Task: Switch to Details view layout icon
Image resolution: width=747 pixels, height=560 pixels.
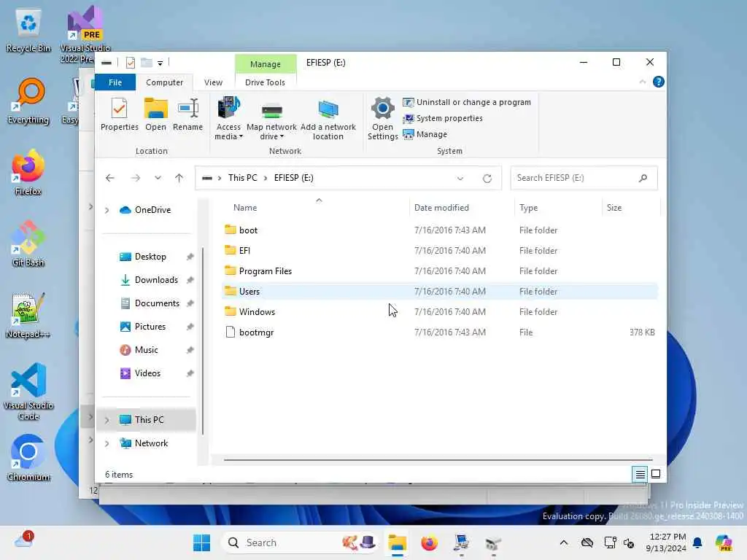Action: (640, 474)
